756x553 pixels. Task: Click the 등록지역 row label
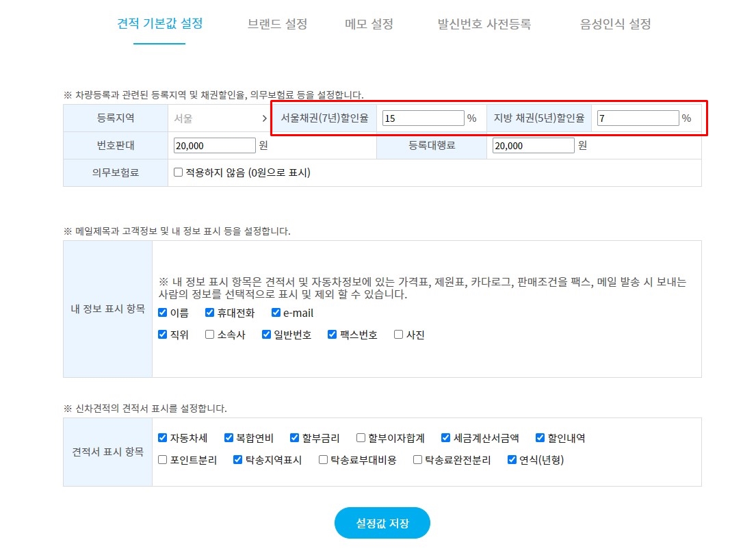click(x=116, y=118)
